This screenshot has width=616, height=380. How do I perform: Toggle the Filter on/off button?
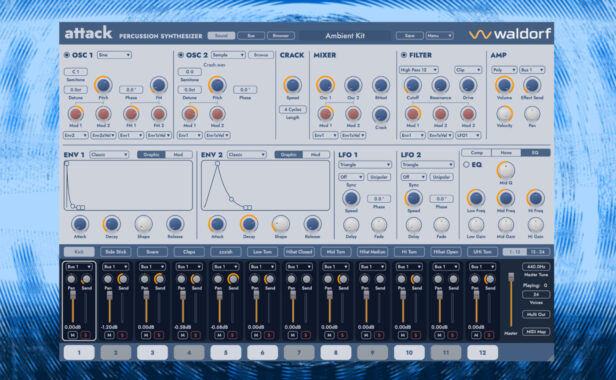click(x=403, y=55)
